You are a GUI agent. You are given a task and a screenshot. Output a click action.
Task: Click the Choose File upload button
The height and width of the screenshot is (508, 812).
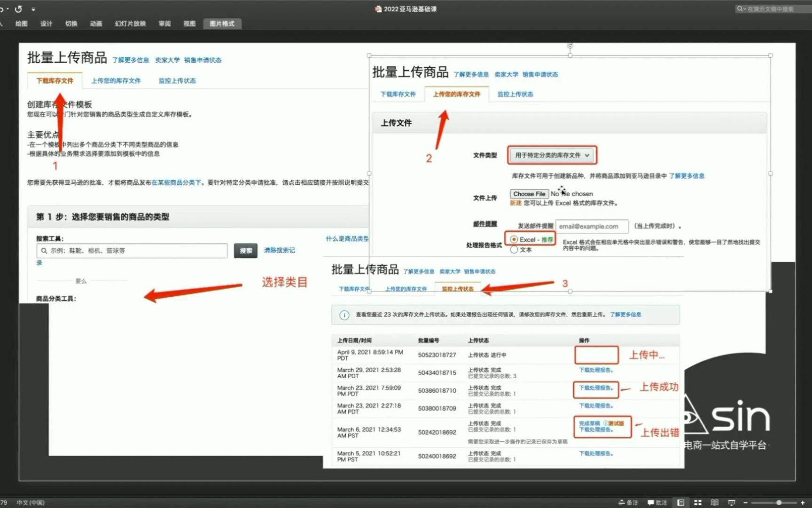coord(529,193)
